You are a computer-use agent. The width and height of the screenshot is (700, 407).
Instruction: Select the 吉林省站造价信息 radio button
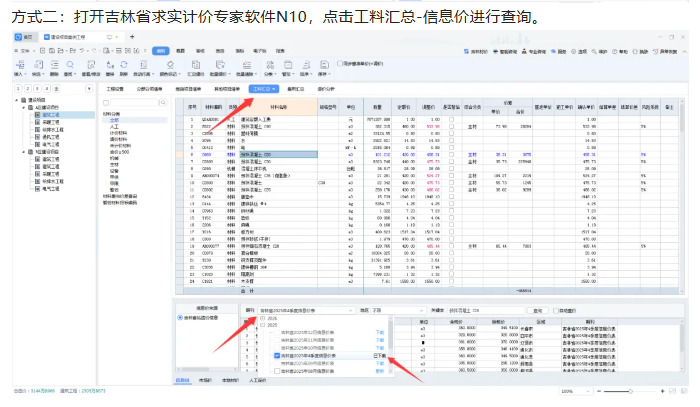[180, 317]
